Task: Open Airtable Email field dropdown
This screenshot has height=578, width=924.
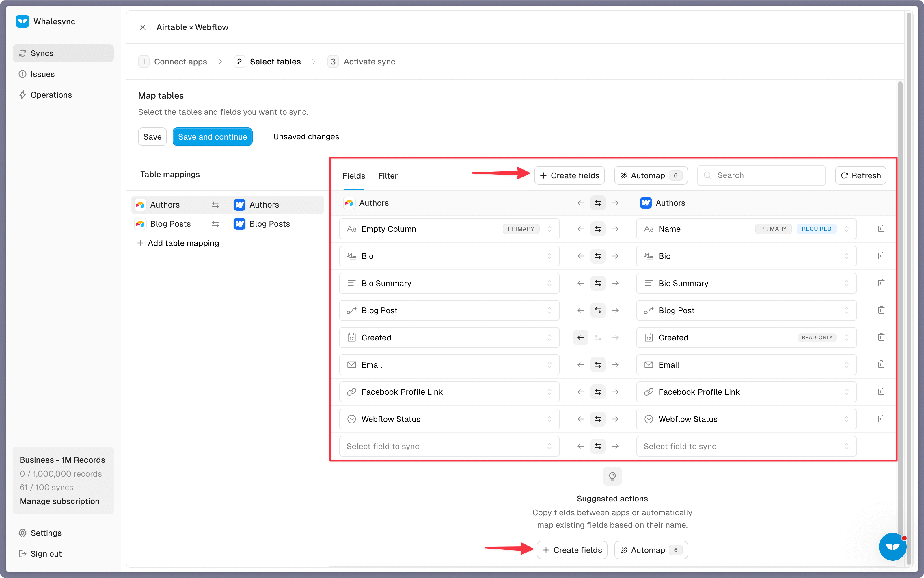Action: pos(449,365)
